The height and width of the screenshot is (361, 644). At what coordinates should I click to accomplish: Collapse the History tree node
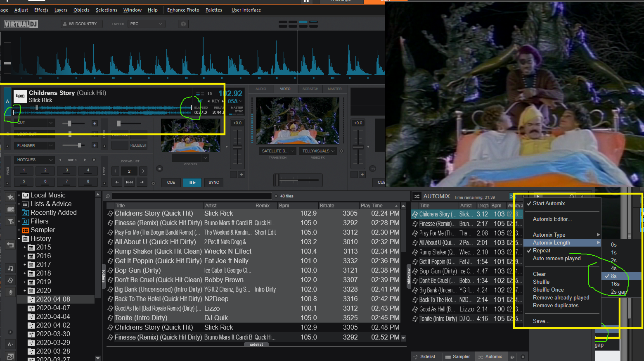pos(19,239)
